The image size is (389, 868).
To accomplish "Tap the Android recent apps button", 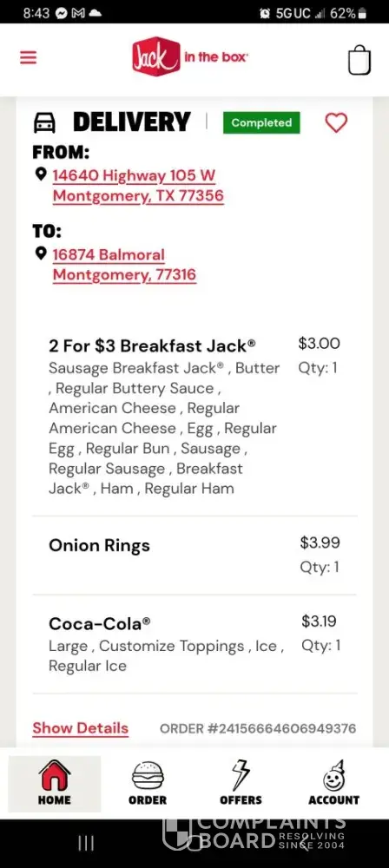I will (x=86, y=843).
